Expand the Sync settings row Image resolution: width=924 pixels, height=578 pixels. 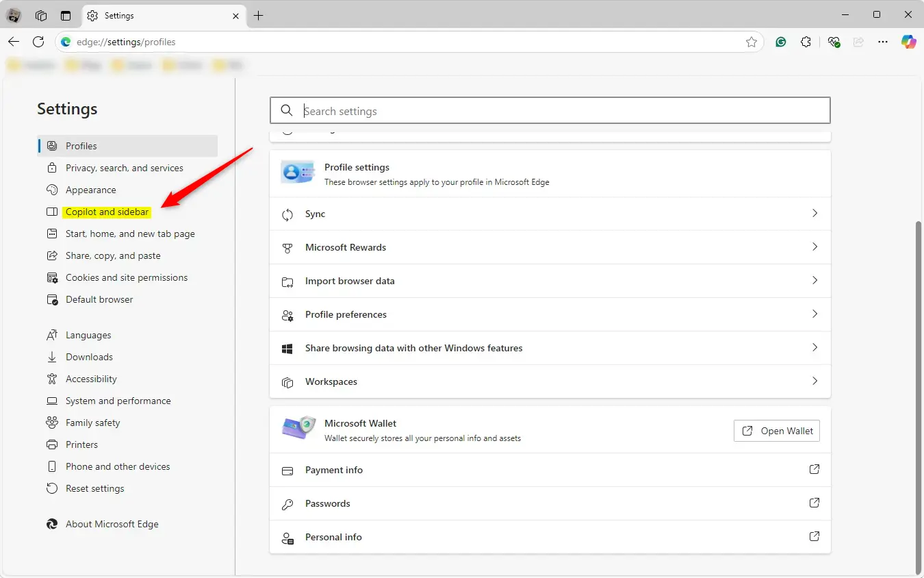pyautogui.click(x=550, y=214)
